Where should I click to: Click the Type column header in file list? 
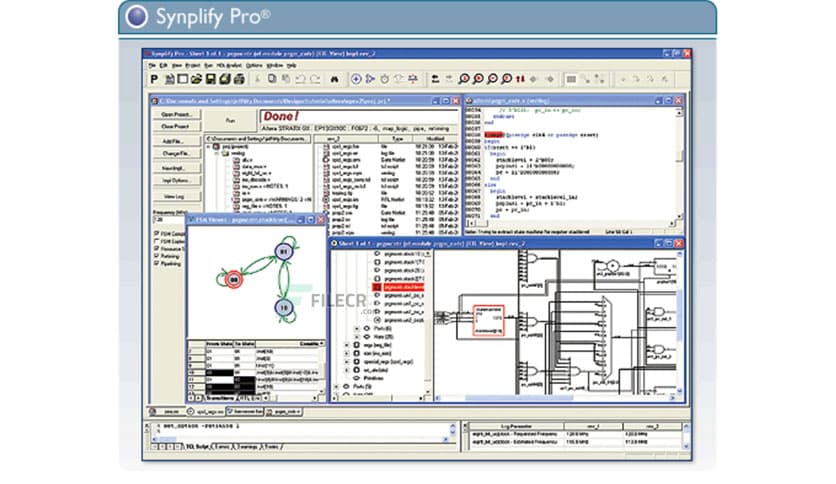(397, 139)
